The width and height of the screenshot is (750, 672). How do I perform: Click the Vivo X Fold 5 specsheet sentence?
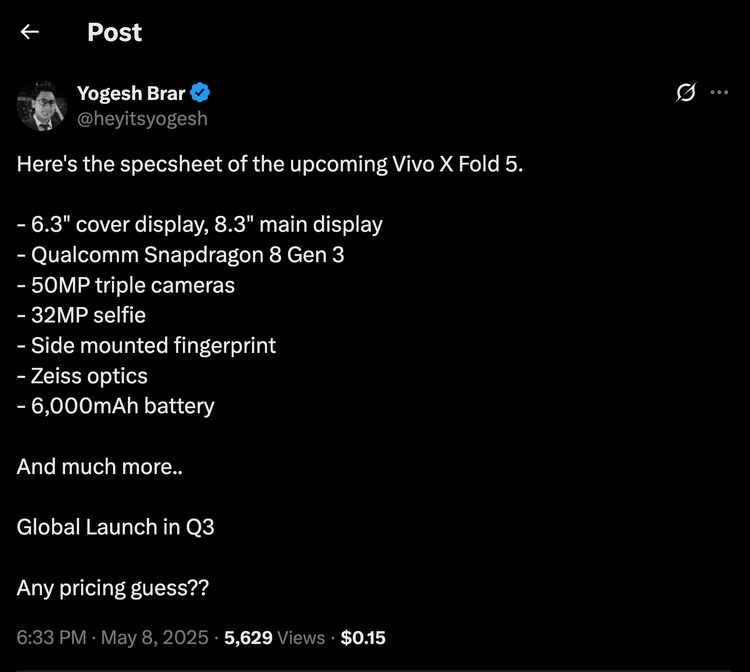tap(270, 164)
